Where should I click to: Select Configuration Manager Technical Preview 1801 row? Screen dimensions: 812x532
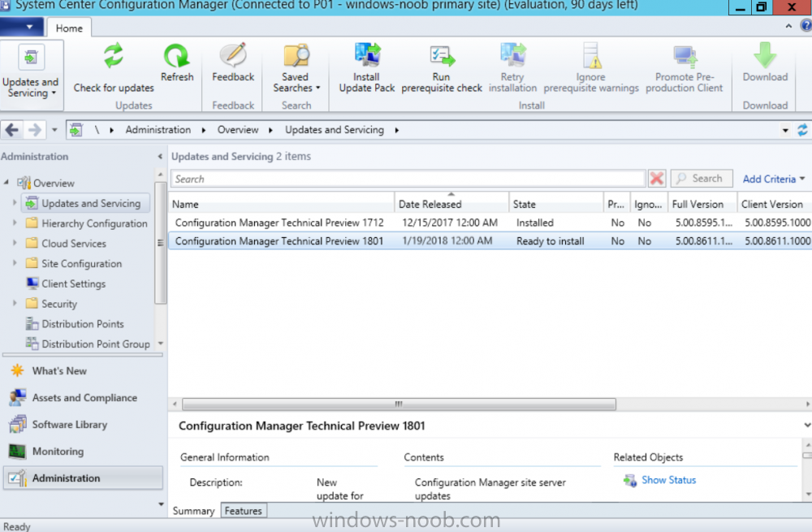(x=490, y=241)
